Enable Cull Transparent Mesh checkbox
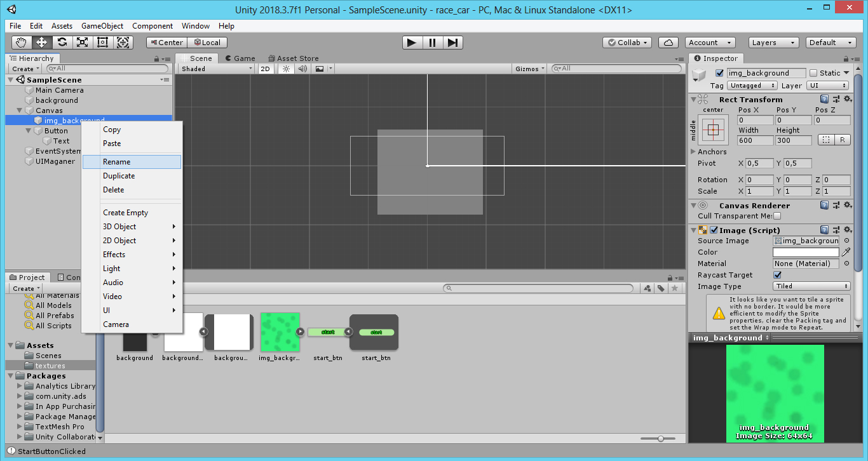 click(x=776, y=216)
